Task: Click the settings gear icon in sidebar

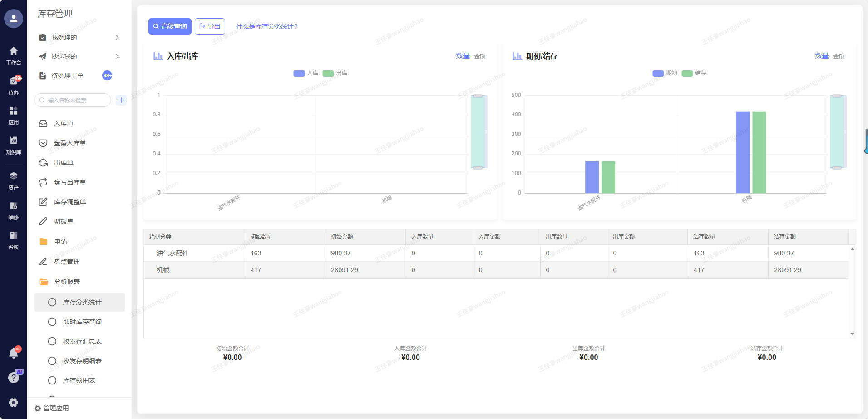Action: coord(14,402)
